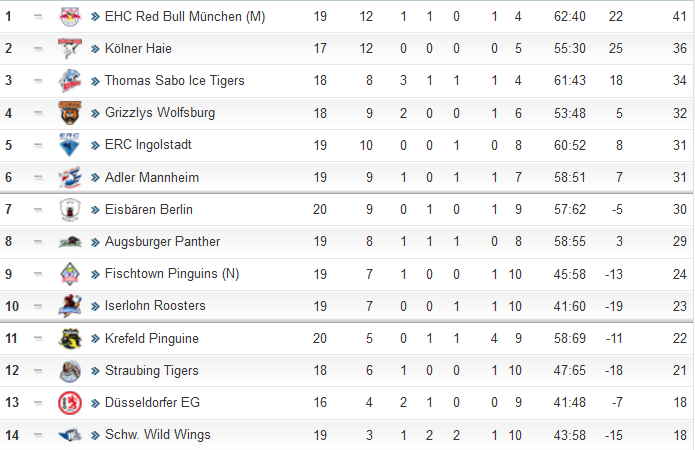The width and height of the screenshot is (695, 450).
Task: Click the arrow beside Eisbären Berlin
Action: coord(95,210)
